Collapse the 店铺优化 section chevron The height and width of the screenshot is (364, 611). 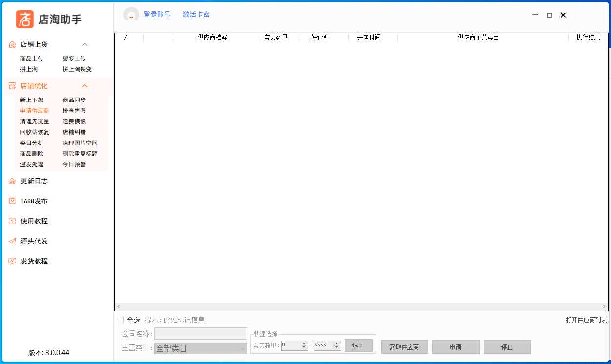[85, 85]
